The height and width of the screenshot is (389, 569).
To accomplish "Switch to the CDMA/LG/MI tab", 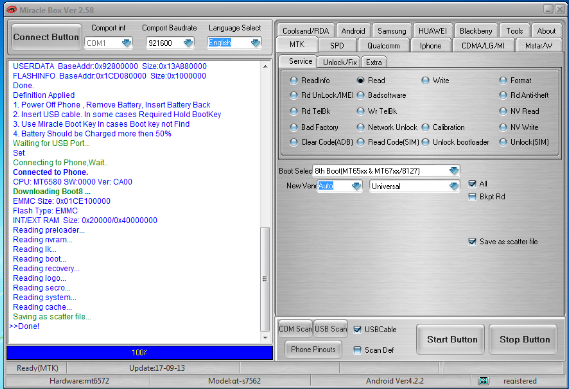I will tap(483, 45).
